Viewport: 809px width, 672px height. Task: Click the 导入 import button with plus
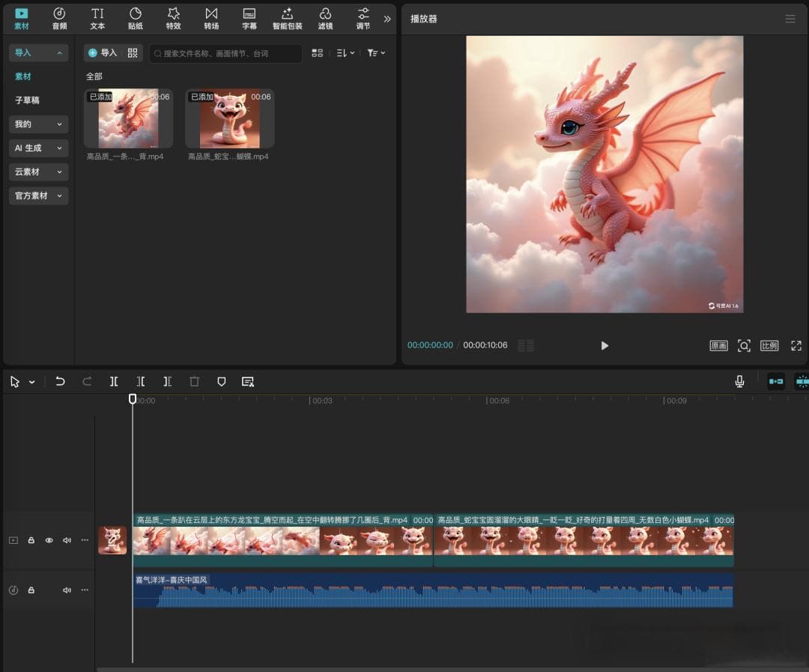point(103,52)
